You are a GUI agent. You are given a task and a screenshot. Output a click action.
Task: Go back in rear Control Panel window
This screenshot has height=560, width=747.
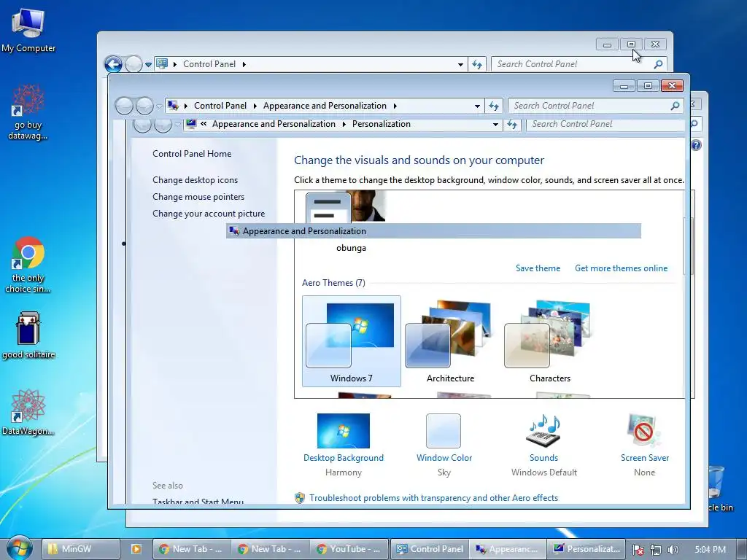coord(113,64)
